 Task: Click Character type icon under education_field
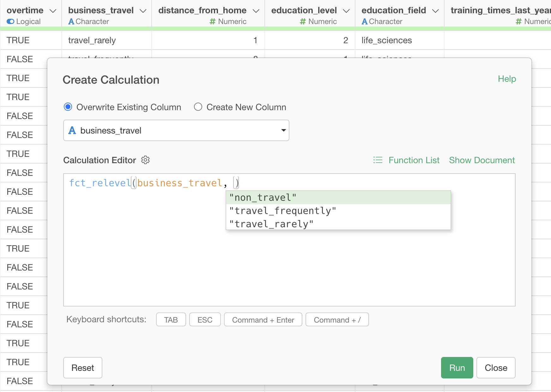click(365, 21)
